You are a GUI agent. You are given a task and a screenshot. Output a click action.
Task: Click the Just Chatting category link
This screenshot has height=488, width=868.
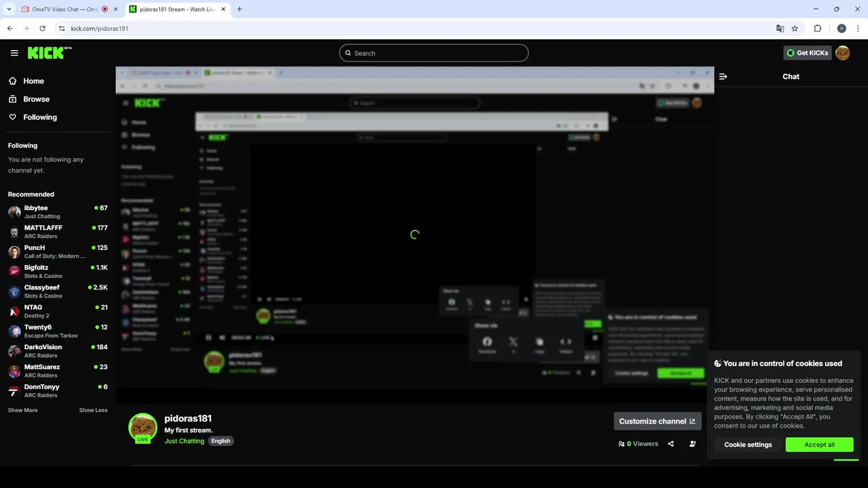point(184,441)
